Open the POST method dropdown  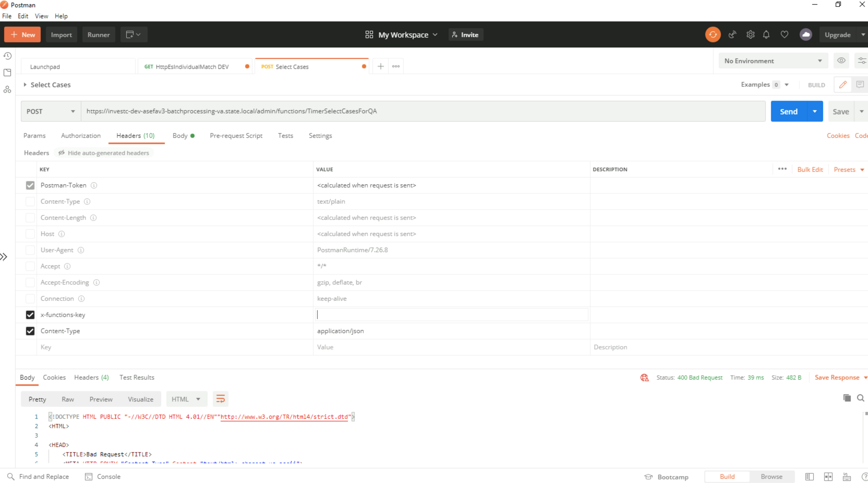(51, 111)
